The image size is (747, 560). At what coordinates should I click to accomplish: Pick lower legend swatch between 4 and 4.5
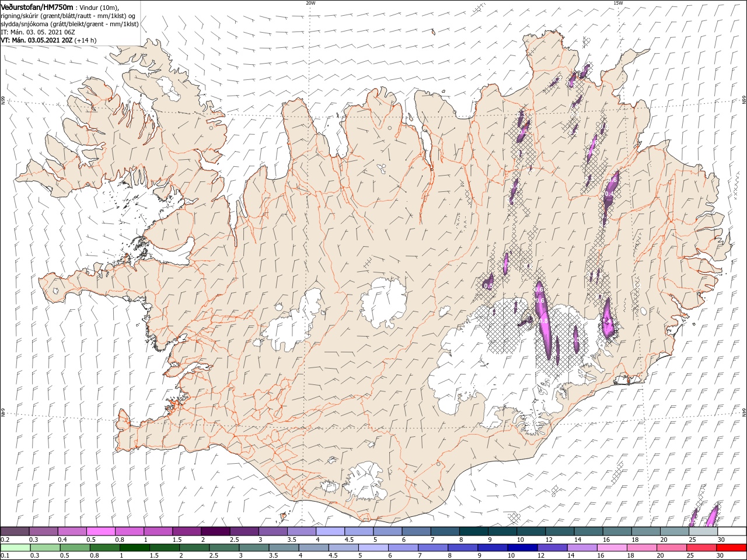coord(313,548)
